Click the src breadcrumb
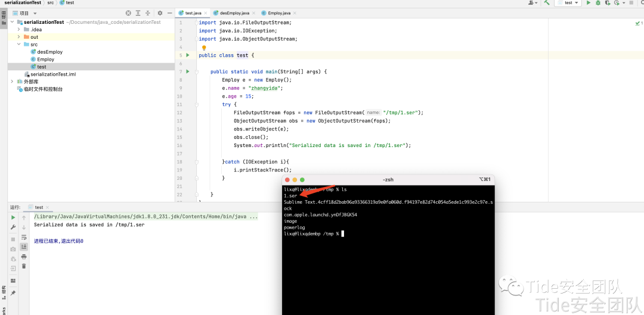This screenshot has height=315, width=644. (x=50, y=2)
